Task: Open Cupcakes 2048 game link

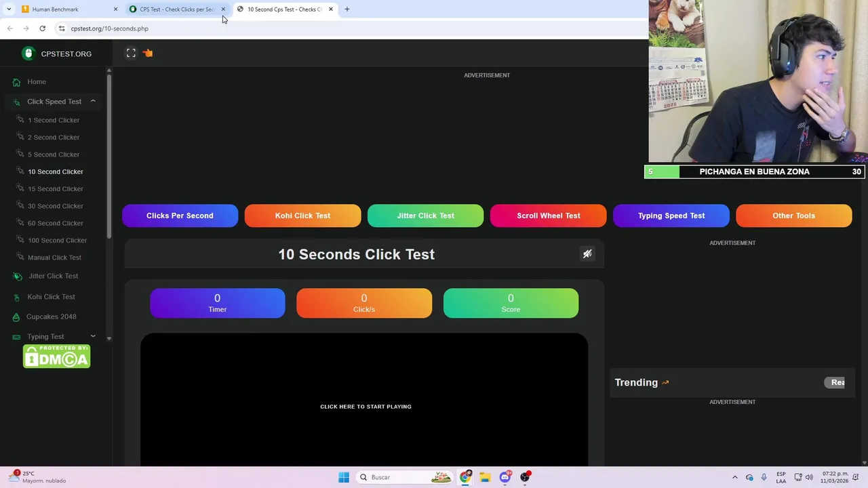Action: (x=51, y=317)
